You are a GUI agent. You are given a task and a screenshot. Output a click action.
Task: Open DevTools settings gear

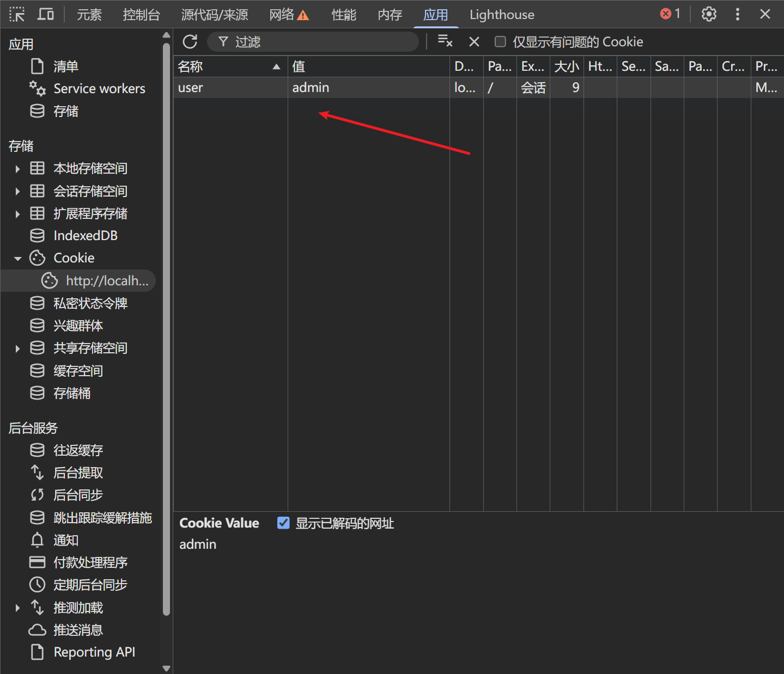pyautogui.click(x=709, y=14)
